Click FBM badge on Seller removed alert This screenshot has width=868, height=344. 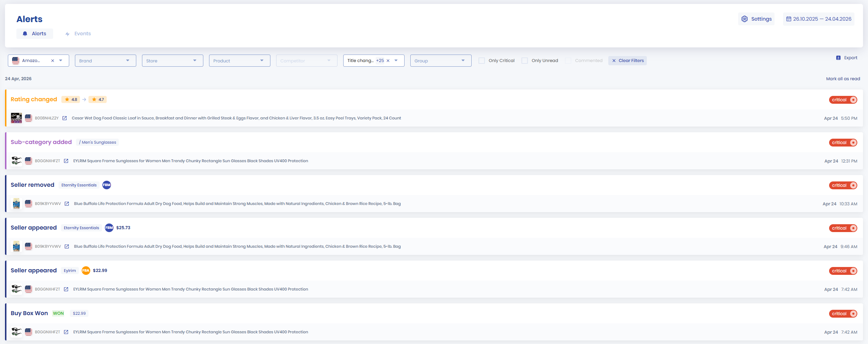107,185
